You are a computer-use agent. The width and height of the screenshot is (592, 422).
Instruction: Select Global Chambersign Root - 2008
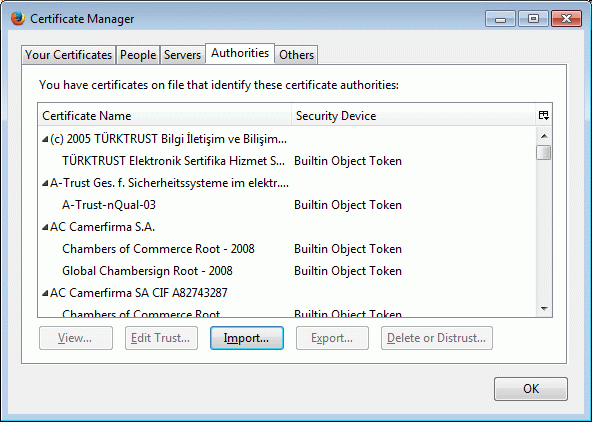(x=147, y=271)
